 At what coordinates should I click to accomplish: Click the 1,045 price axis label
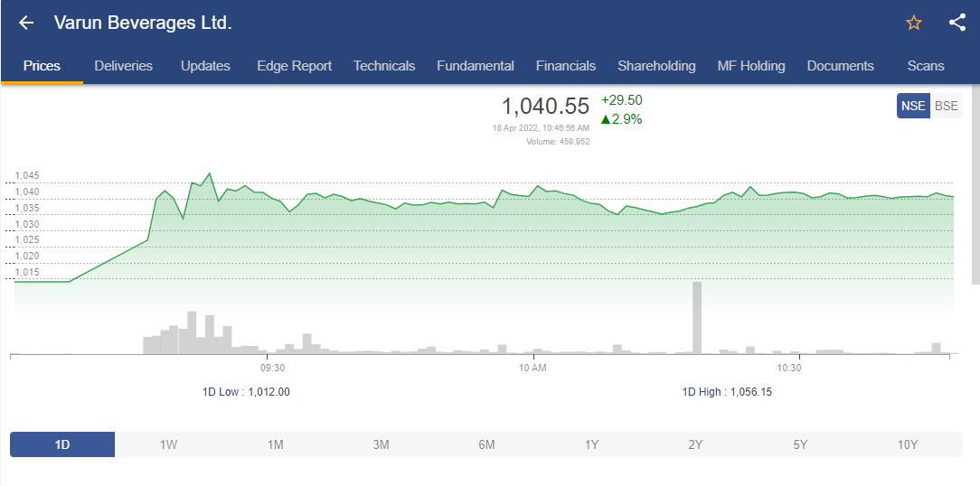(x=27, y=175)
